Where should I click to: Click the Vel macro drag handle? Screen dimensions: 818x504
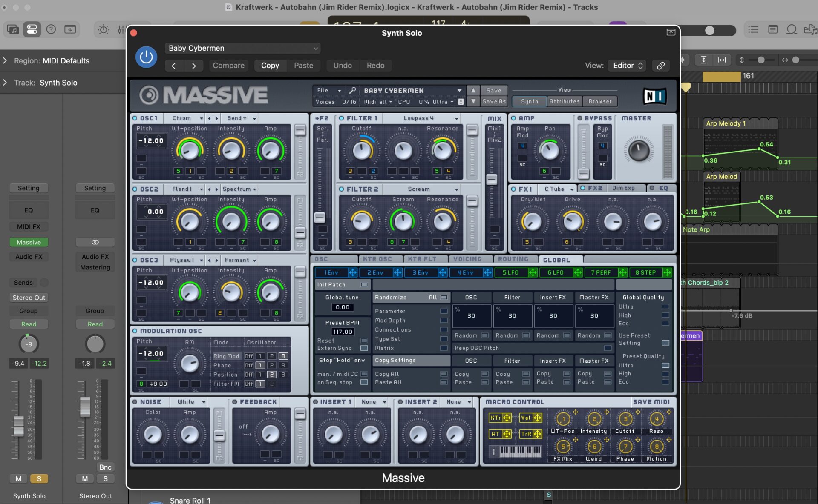point(537,418)
